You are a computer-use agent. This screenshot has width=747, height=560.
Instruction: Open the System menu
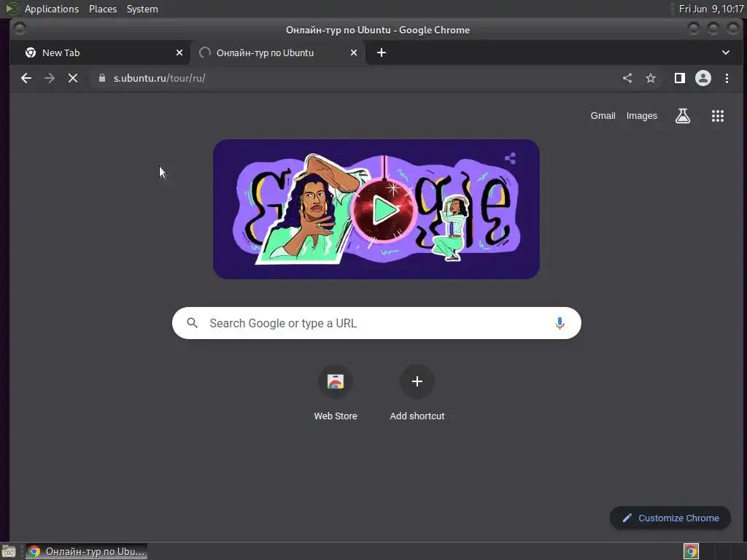(142, 9)
